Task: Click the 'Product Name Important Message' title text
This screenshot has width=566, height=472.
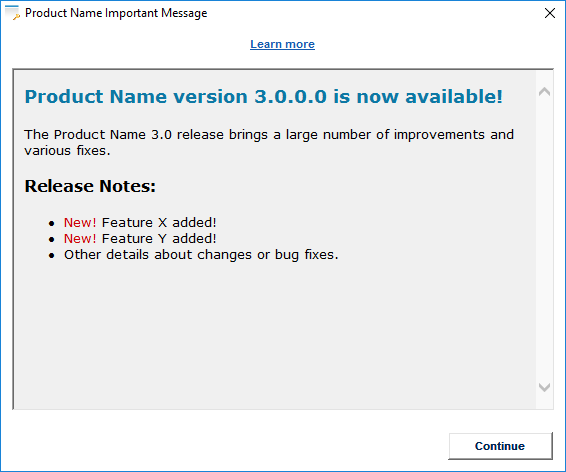Action: (x=116, y=13)
